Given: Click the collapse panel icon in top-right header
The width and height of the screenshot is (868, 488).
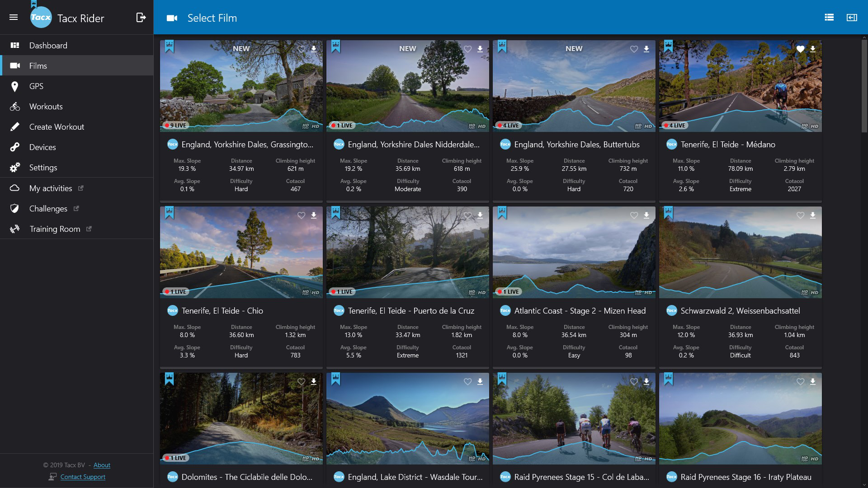Looking at the screenshot, I should point(852,17).
